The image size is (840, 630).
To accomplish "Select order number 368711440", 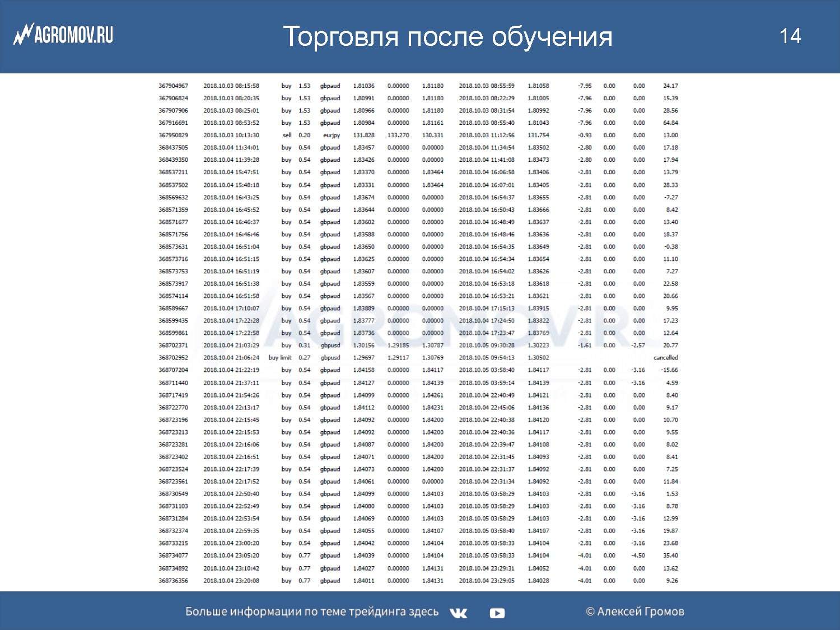I will pyautogui.click(x=173, y=383).
